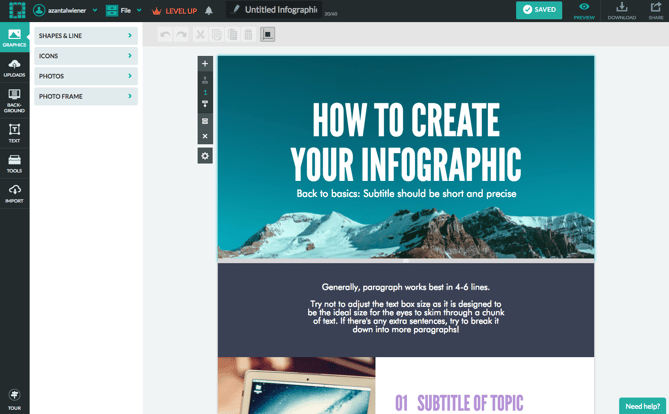Open the Tools panel
The height and width of the screenshot is (414, 669).
point(14,163)
